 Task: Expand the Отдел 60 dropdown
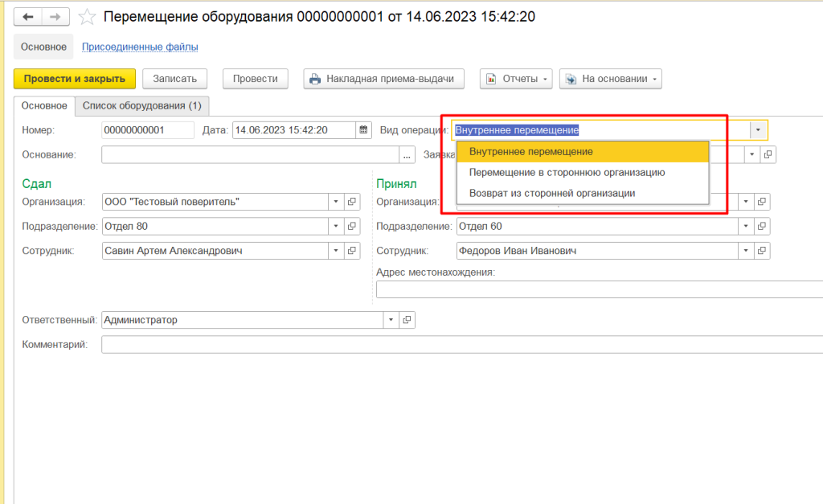coord(746,226)
